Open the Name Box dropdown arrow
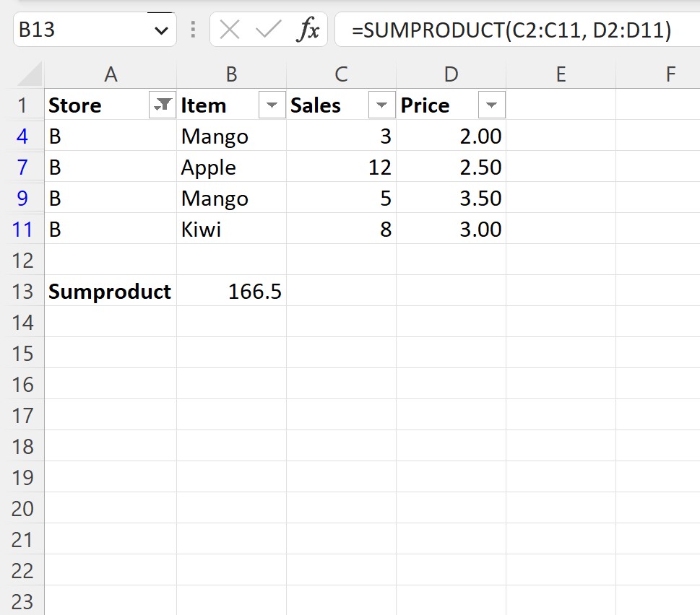 coord(161,30)
